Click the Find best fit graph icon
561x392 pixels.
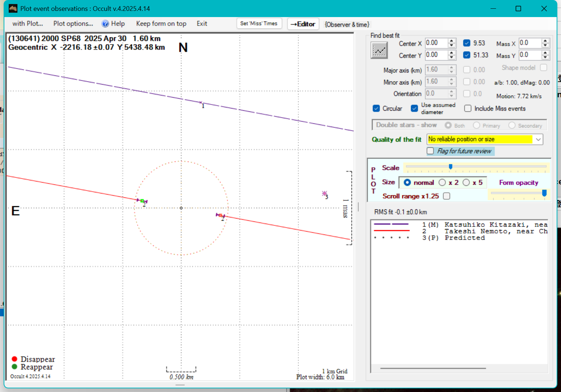pyautogui.click(x=379, y=50)
